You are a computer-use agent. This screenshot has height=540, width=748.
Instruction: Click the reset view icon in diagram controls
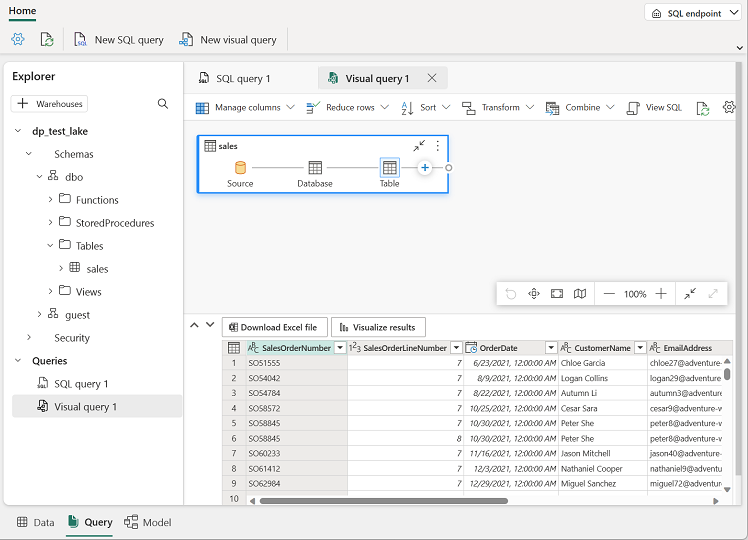pos(534,293)
